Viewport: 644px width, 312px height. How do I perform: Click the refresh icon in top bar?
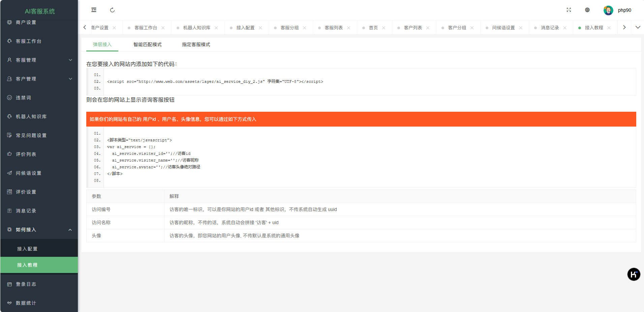click(x=112, y=10)
